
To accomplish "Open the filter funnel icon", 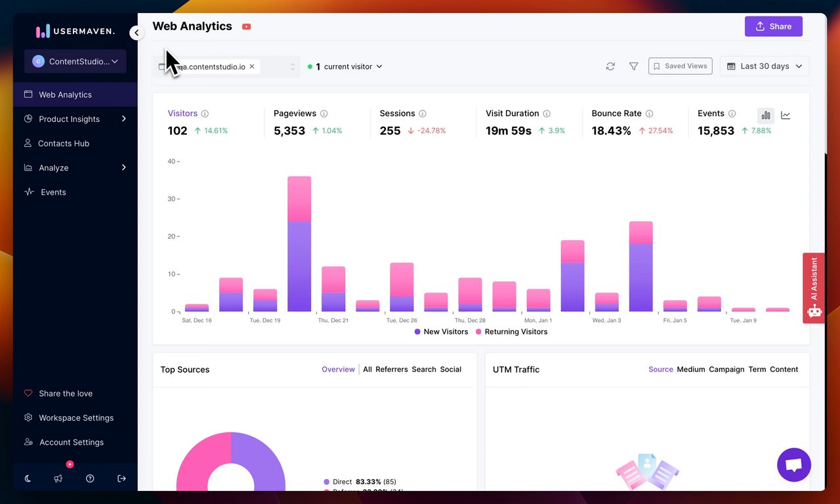I will click(x=633, y=66).
